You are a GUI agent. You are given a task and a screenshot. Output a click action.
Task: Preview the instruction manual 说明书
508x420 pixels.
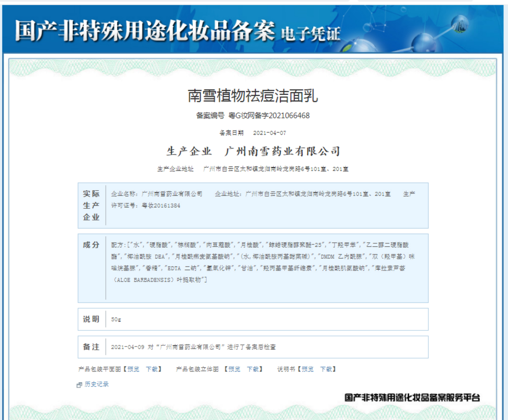308,369
